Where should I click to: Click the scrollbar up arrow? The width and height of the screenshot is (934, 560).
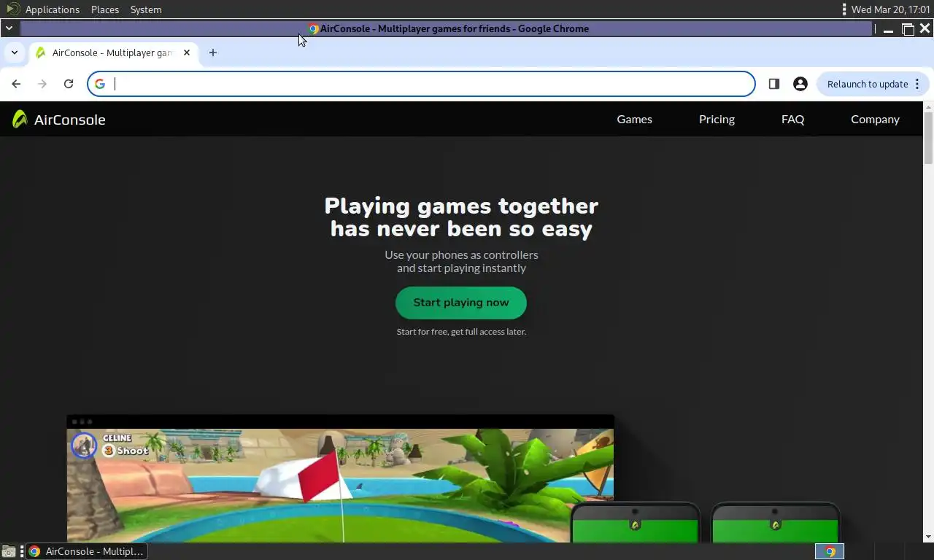click(928, 107)
